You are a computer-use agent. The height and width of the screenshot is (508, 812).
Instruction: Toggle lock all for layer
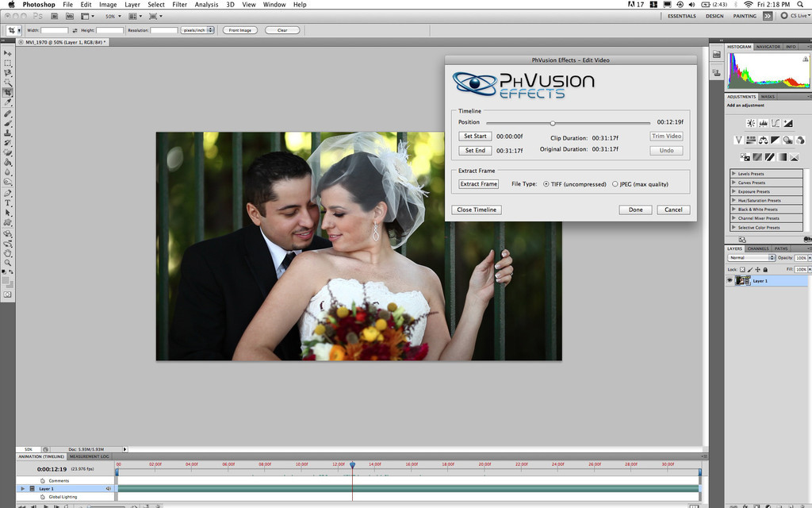click(765, 270)
